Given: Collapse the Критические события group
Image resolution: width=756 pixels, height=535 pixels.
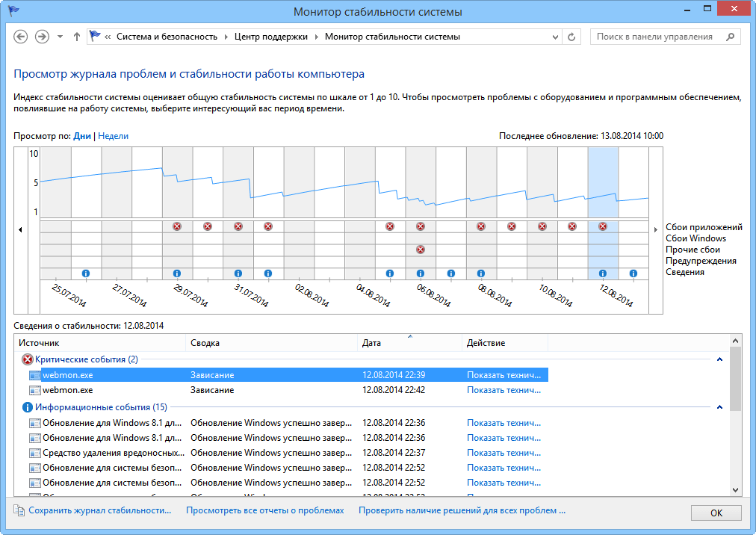Looking at the screenshot, I should 719,359.
